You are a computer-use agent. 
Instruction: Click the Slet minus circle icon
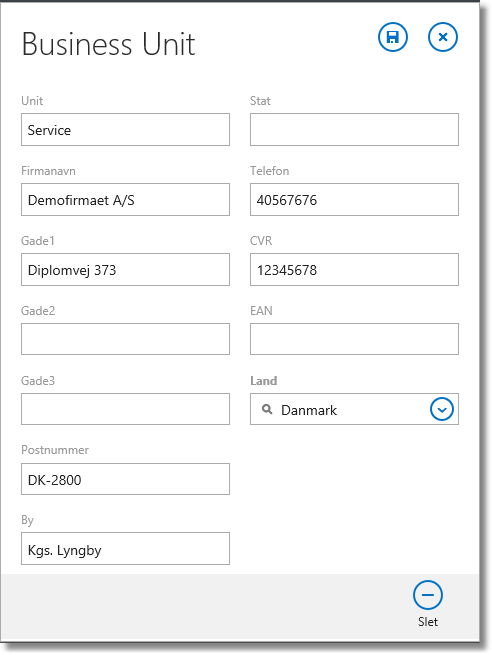(428, 595)
